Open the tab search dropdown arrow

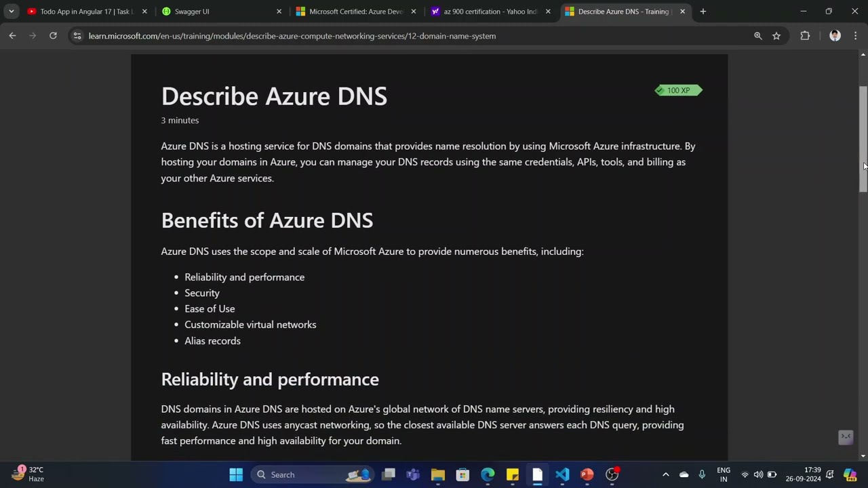[x=11, y=12]
